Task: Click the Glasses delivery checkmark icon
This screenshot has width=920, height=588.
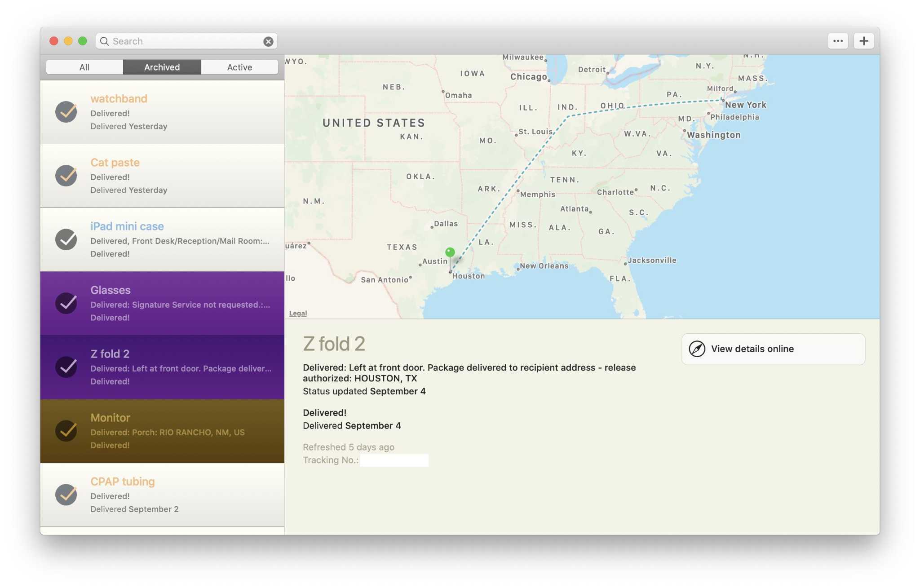Action: click(66, 303)
